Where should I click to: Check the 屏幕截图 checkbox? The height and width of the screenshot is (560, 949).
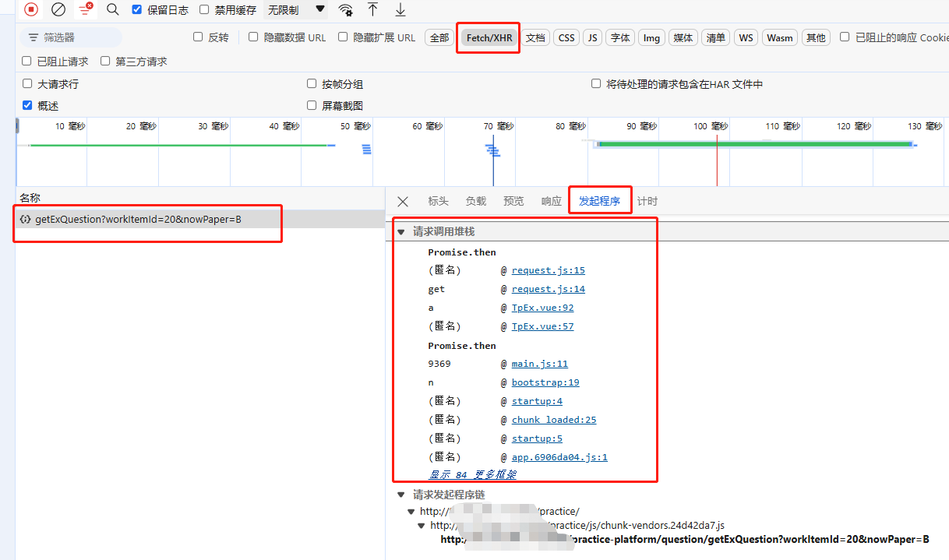click(x=312, y=105)
